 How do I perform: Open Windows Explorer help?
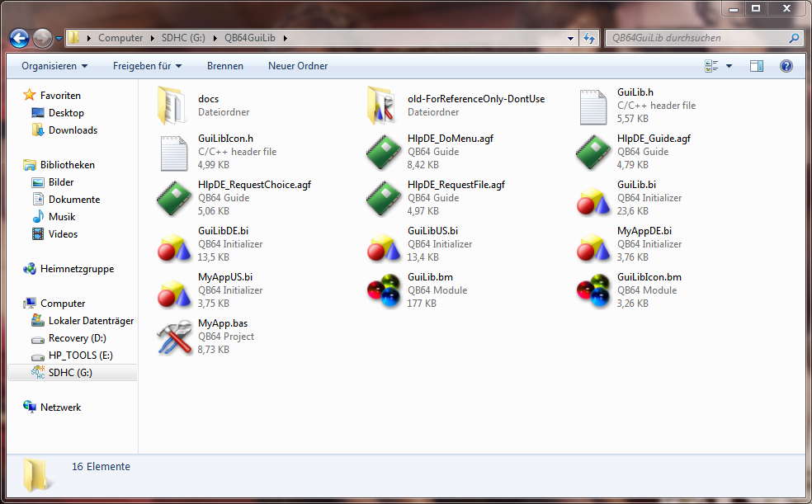click(786, 66)
